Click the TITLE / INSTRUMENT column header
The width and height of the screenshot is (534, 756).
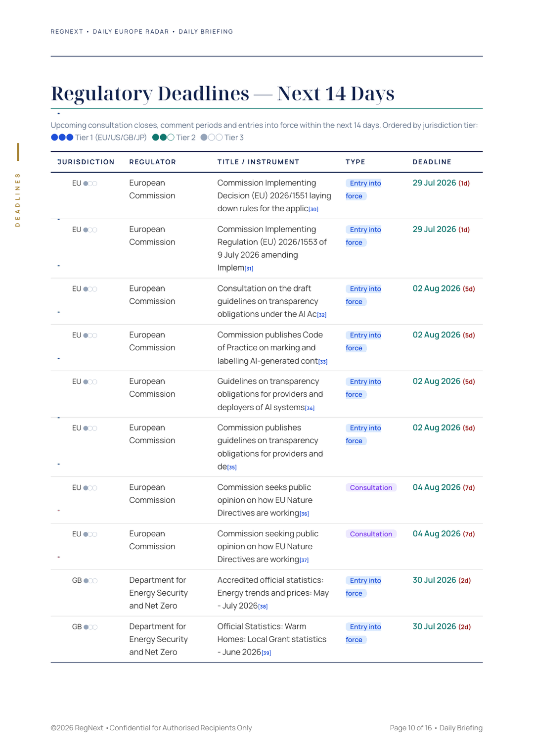259,162
